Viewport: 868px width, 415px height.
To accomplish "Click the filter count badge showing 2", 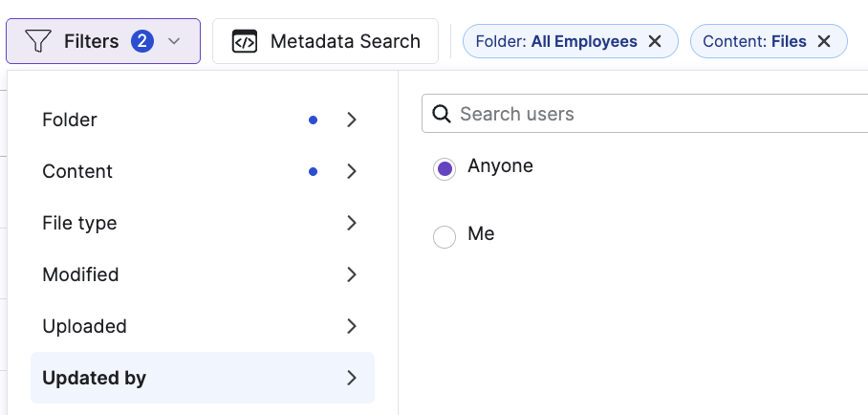I will point(142,42).
